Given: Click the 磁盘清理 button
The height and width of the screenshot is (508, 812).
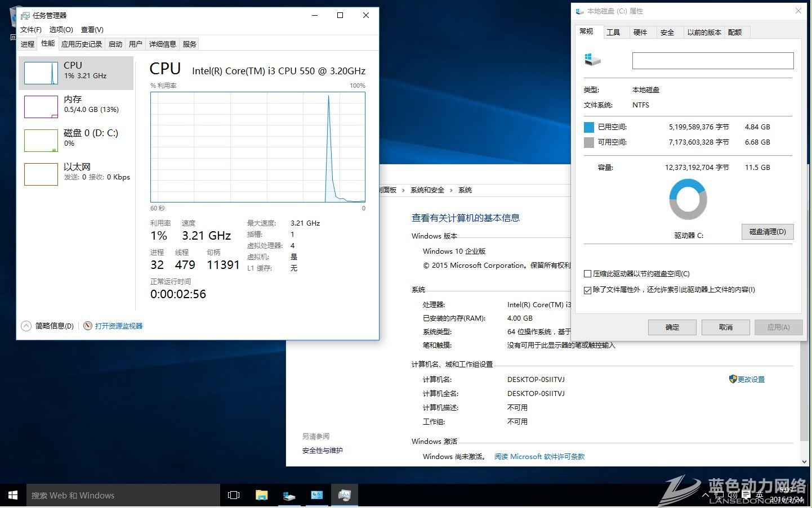Looking at the screenshot, I should (x=767, y=232).
